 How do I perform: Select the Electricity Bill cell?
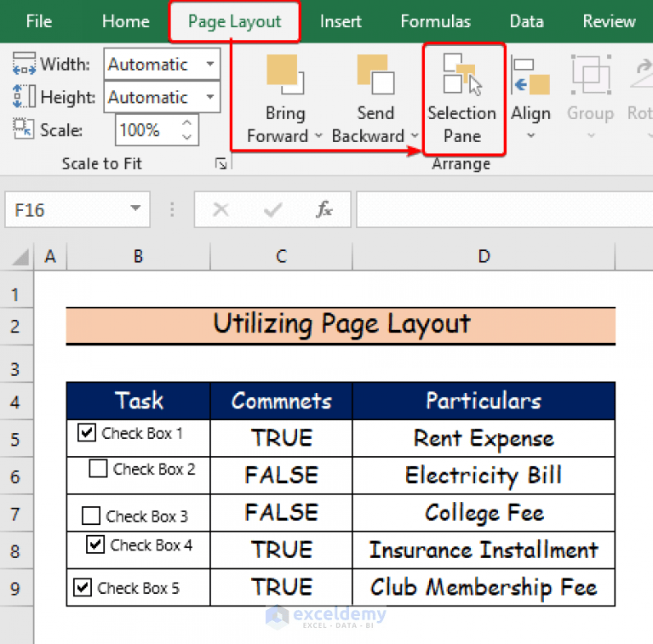(x=484, y=475)
